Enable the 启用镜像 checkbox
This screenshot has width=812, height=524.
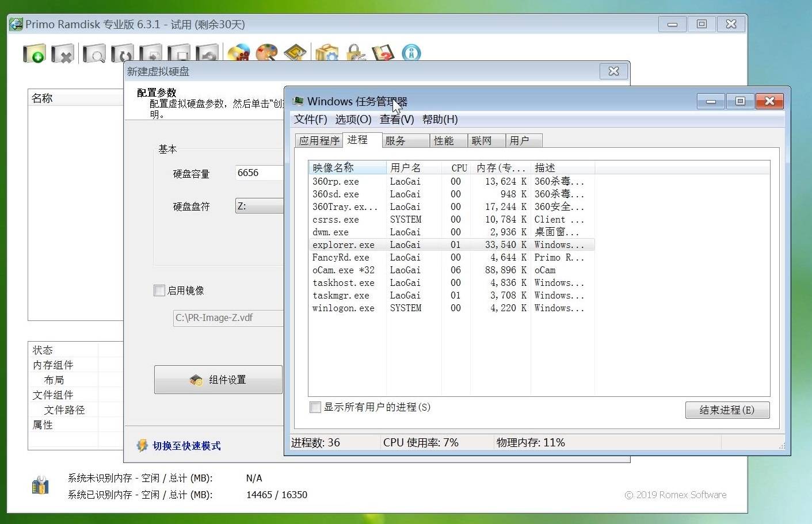pos(159,290)
